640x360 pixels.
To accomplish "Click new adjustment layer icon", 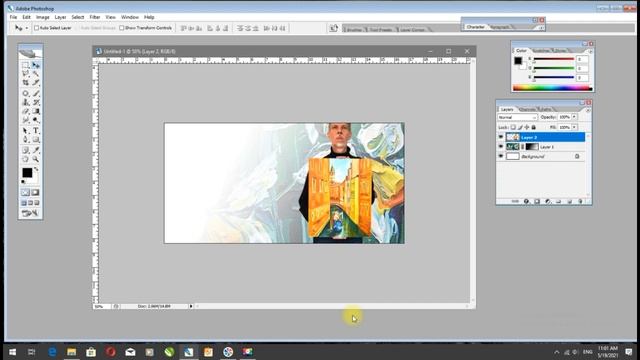I will pyautogui.click(x=548, y=201).
